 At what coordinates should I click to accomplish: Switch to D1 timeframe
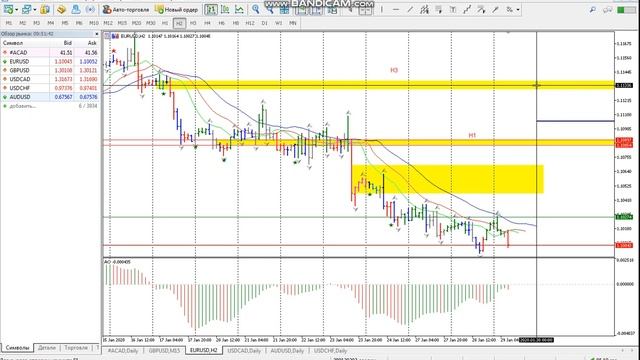point(264,23)
